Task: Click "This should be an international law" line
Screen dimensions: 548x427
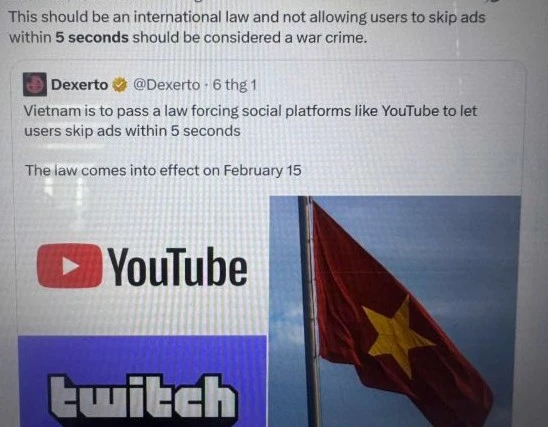Action: (247, 17)
